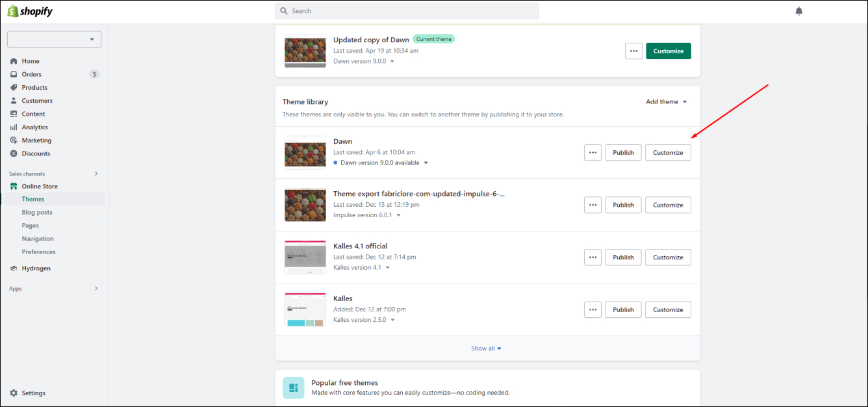Click the Orders icon in sidebar
The width and height of the screenshot is (868, 407).
(14, 74)
